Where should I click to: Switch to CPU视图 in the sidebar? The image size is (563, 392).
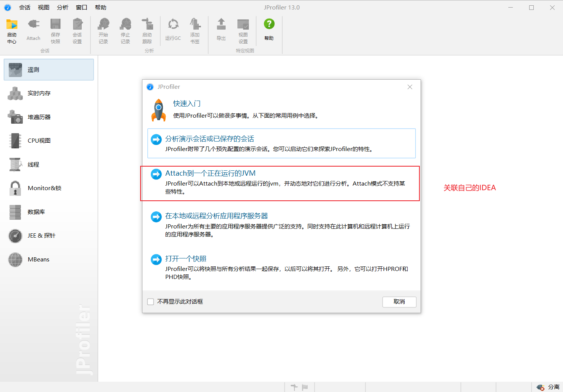coord(49,141)
